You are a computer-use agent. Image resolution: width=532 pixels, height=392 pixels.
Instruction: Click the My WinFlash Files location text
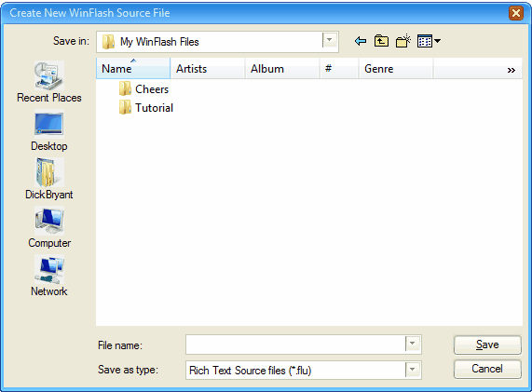pos(159,42)
